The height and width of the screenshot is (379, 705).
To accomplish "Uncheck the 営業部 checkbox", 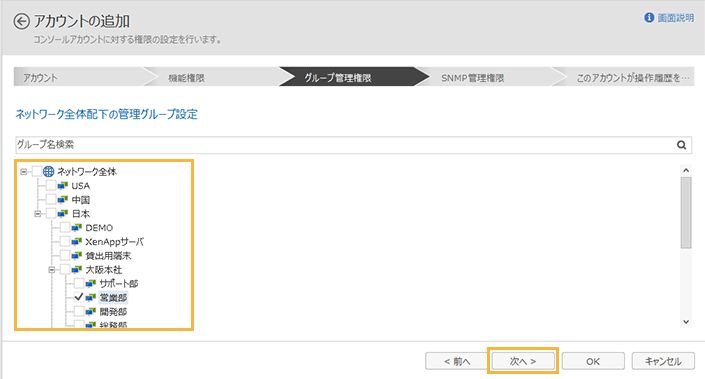I will [x=79, y=297].
